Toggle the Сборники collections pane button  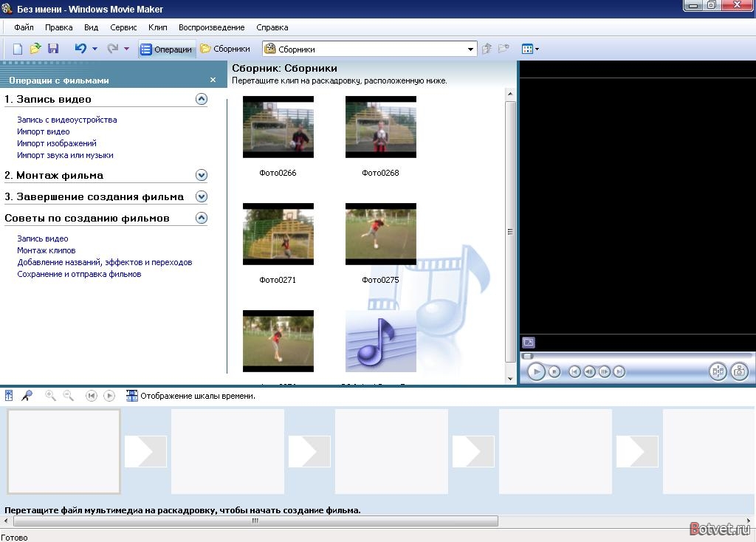(x=225, y=49)
